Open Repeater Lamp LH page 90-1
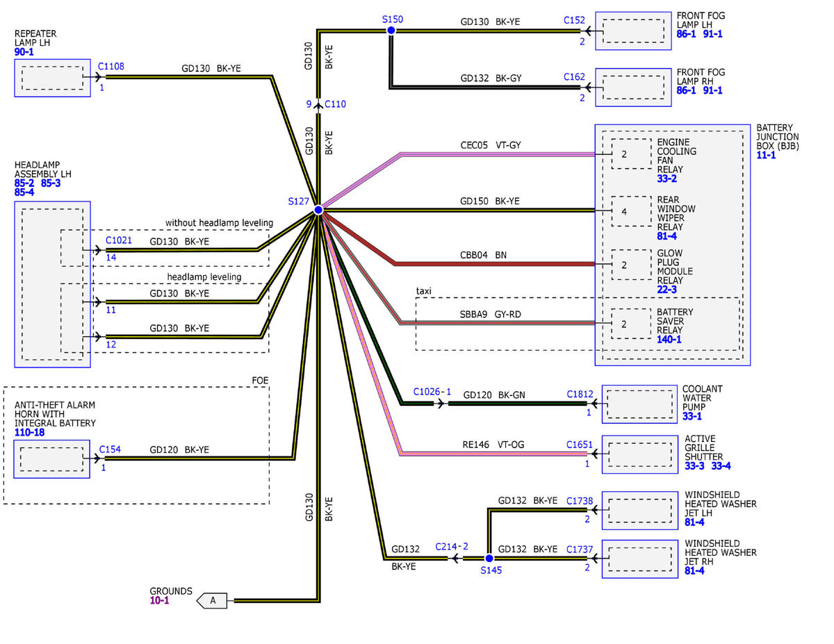The height and width of the screenshot is (644, 834). (x=25, y=52)
